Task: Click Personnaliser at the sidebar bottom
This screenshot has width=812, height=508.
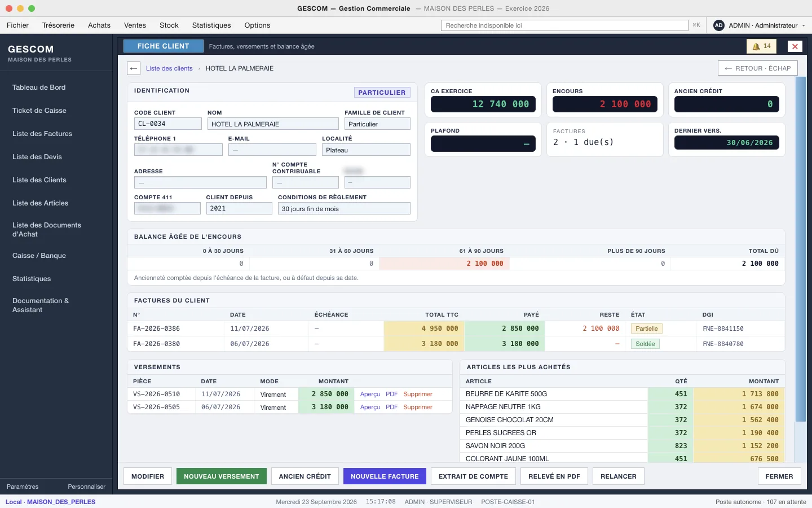Action: point(87,487)
